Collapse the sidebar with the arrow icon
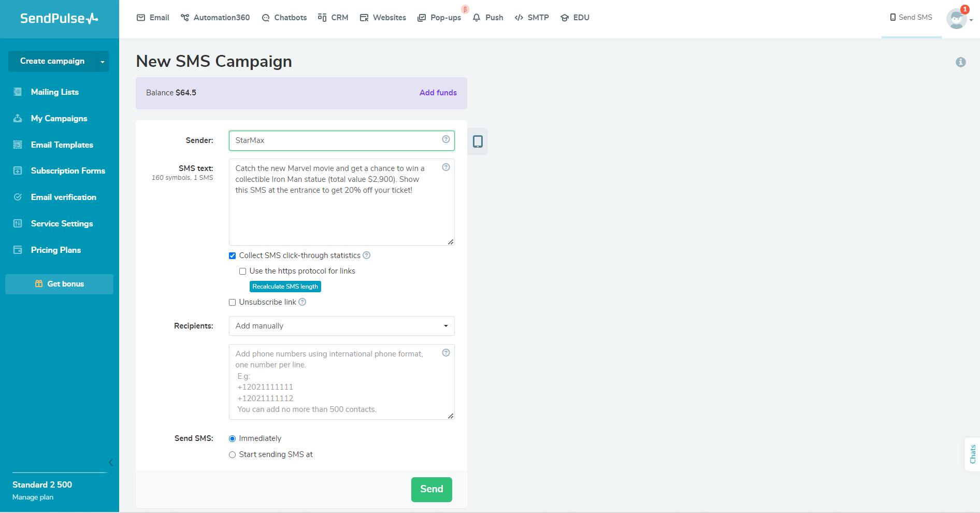The image size is (980, 513). (x=110, y=462)
